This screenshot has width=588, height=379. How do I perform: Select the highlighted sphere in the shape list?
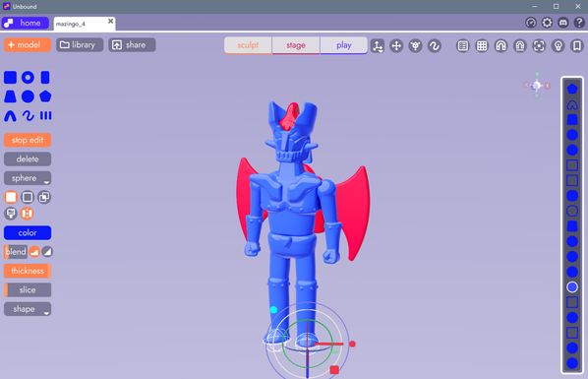click(x=572, y=287)
